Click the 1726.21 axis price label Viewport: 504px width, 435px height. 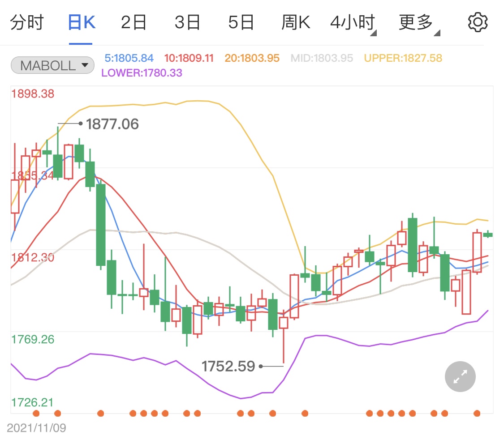(x=32, y=402)
